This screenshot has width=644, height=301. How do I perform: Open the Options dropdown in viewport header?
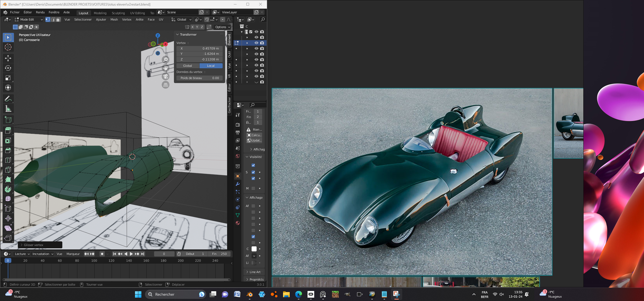pyautogui.click(x=223, y=27)
